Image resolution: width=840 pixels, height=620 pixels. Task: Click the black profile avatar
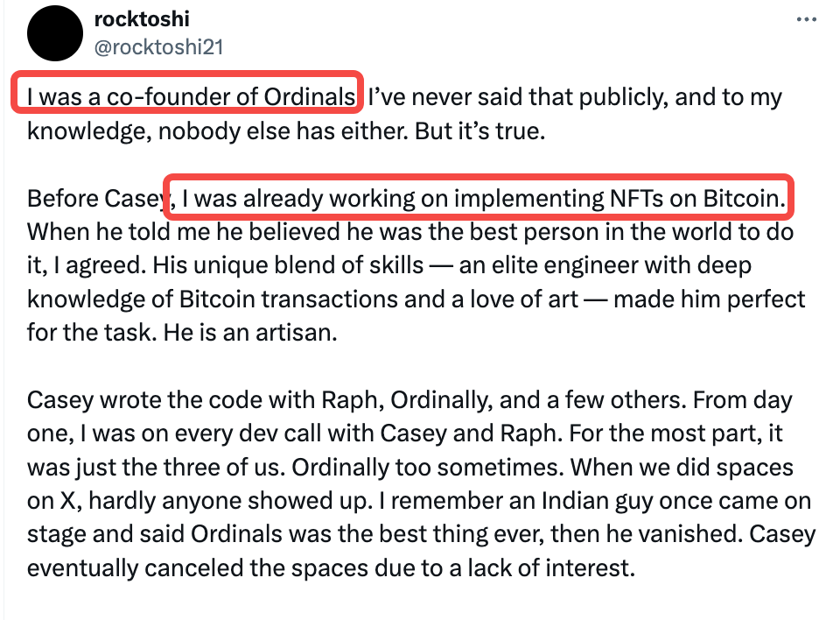(57, 34)
